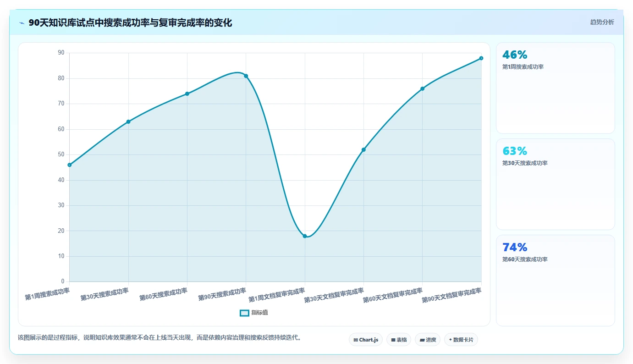
Task: Click the 数据卡片 tag chip
Action: 461,340
